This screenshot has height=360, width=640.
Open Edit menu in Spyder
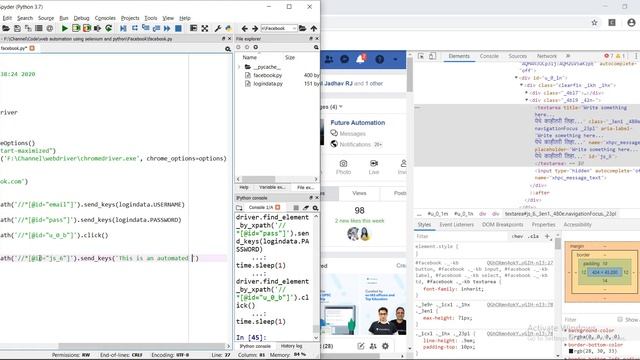point(7,18)
